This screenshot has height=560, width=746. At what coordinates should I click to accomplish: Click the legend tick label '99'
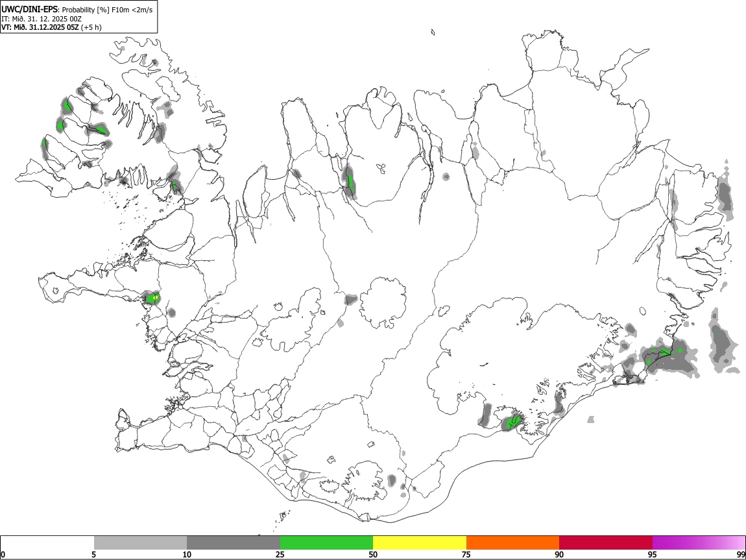pyautogui.click(x=740, y=555)
